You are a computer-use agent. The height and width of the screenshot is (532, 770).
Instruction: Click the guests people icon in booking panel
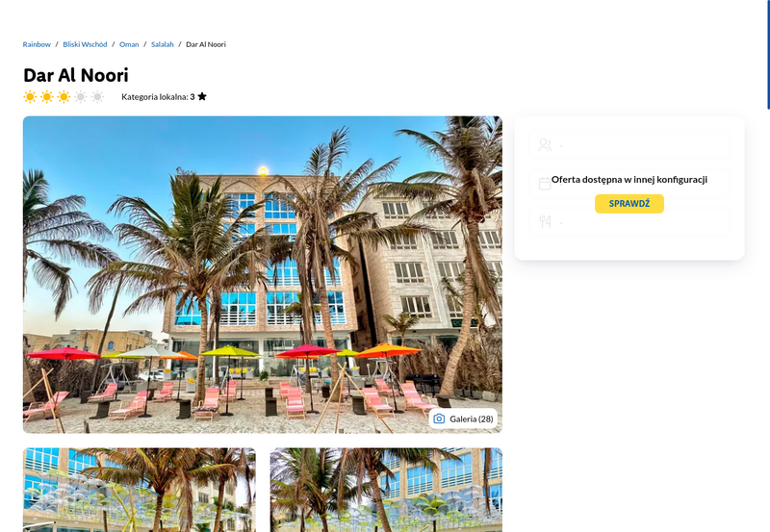[545, 144]
